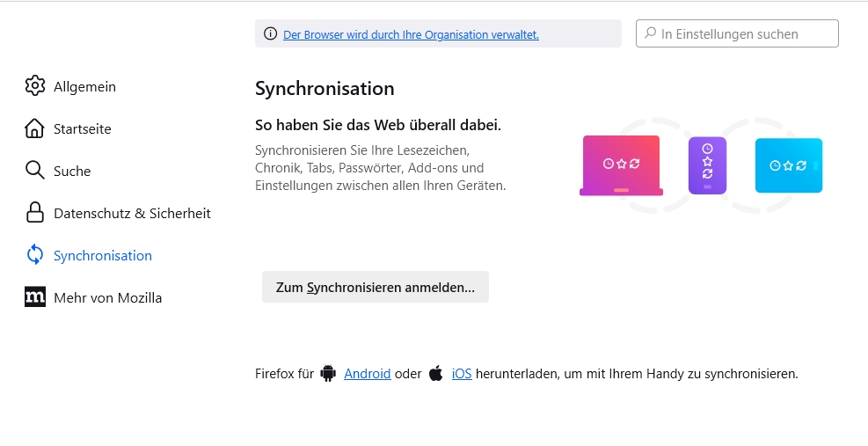Click the home icon for Startseite
Image resolution: width=868 pixels, height=446 pixels.
pyautogui.click(x=34, y=128)
